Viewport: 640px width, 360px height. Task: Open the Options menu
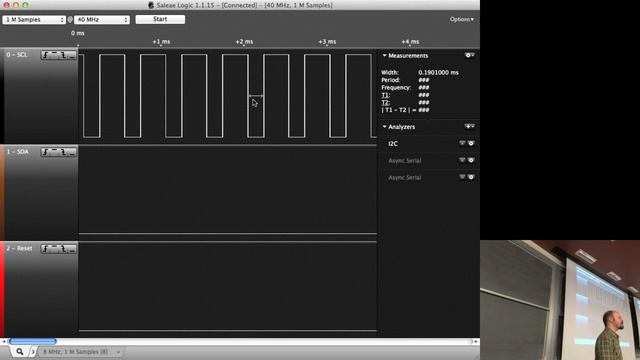462,19
